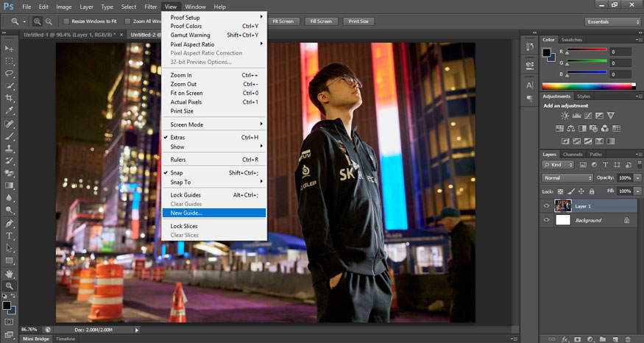Expand the Kind layer filter dropdown
Image resolution: width=644 pixels, height=343 pixels.
[559, 166]
